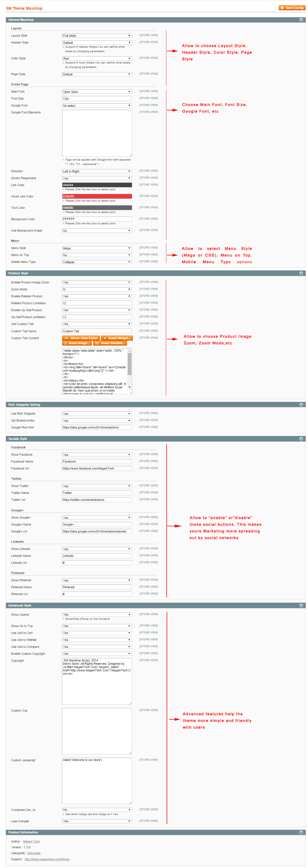Collapse the Advanced Style section

coord(301,605)
